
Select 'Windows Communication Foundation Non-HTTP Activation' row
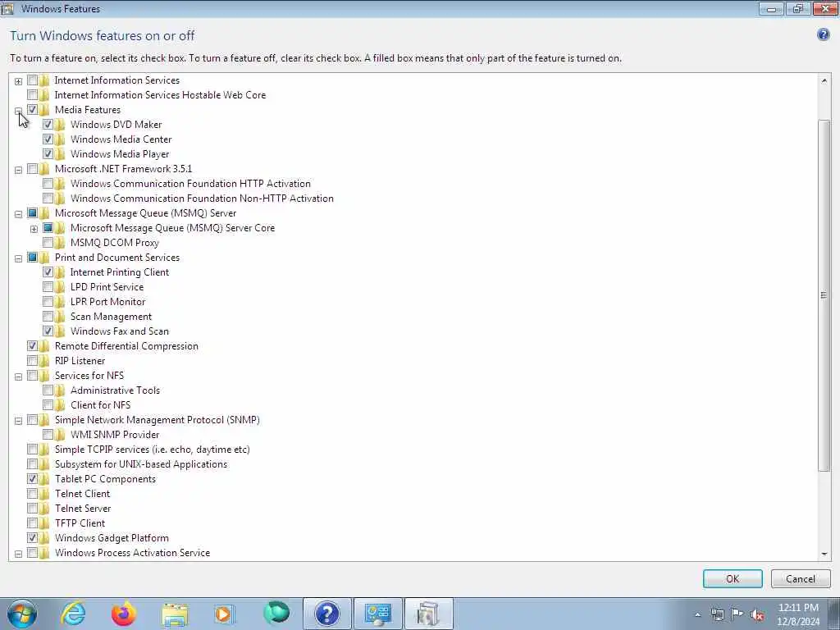tap(202, 199)
